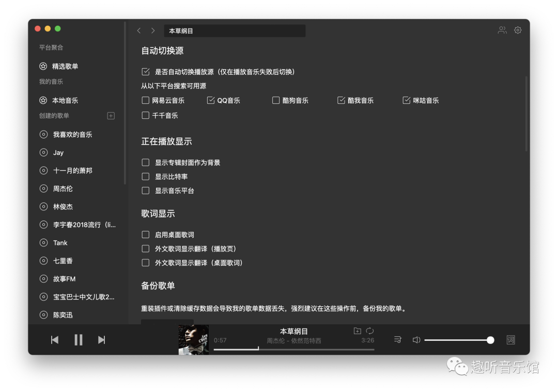The width and height of the screenshot is (558, 392).
Task: Toggle the lyrics 词 icon
Action: click(x=510, y=340)
